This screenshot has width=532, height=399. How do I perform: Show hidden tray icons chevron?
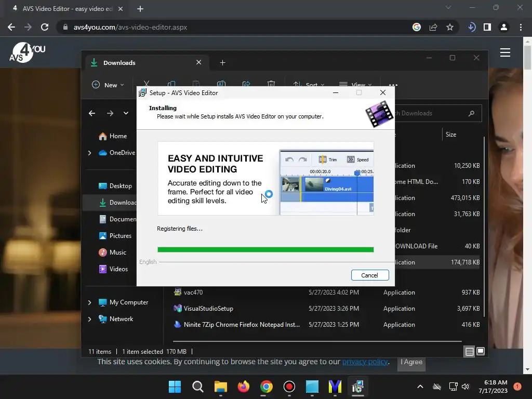tap(420, 387)
